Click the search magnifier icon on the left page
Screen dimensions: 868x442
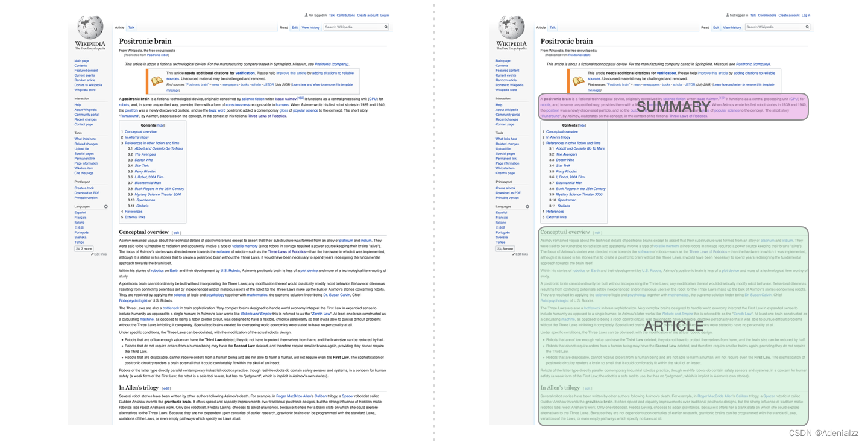[x=386, y=27]
